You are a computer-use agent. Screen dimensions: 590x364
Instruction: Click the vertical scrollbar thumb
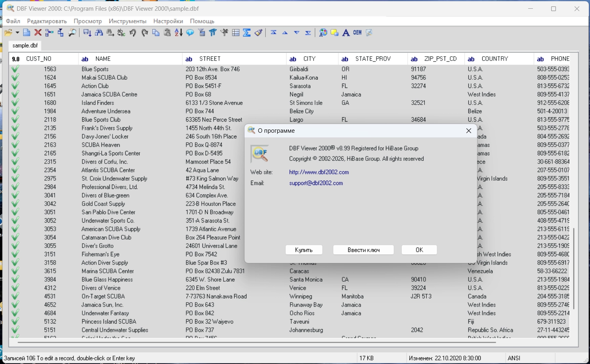coord(573,268)
